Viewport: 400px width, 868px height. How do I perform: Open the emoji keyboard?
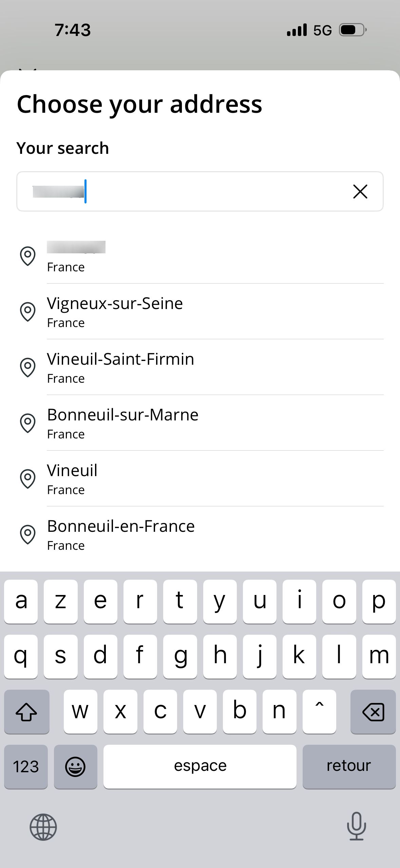75,766
